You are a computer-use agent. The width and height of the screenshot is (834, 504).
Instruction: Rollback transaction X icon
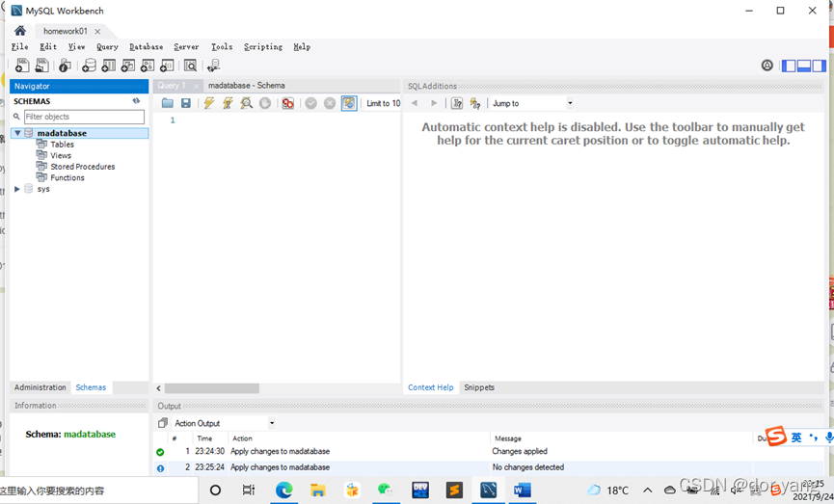point(330,103)
